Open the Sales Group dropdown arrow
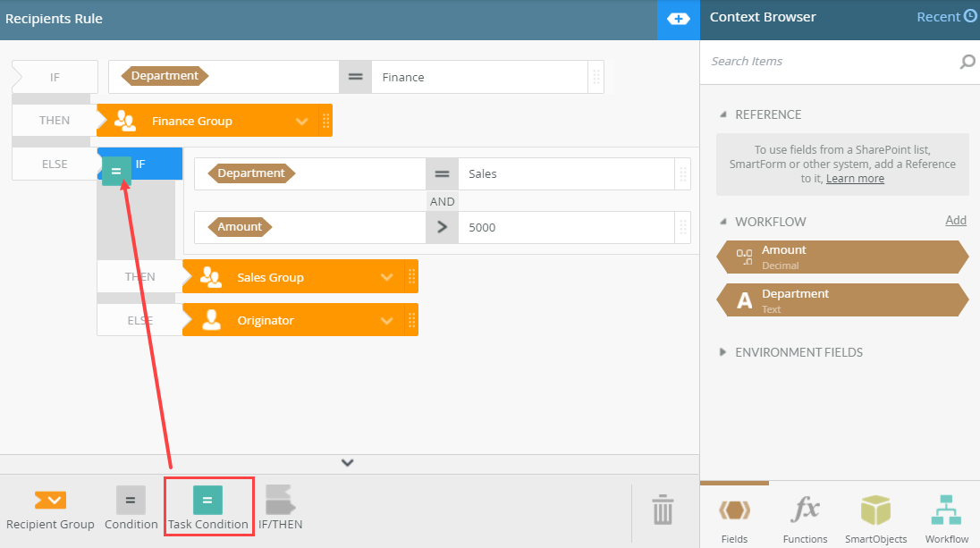Image resolution: width=980 pixels, height=548 pixels. [387, 277]
